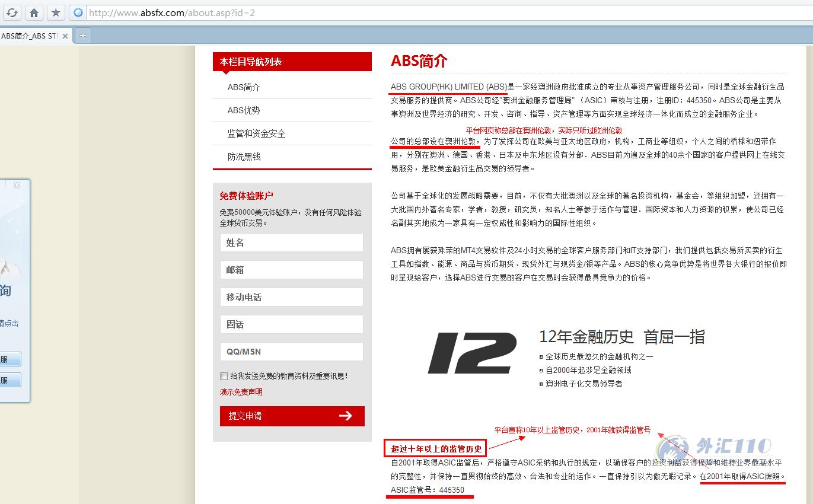Tick the 给我发送免费的教育资料 checkbox
813x504 pixels.
tap(224, 376)
